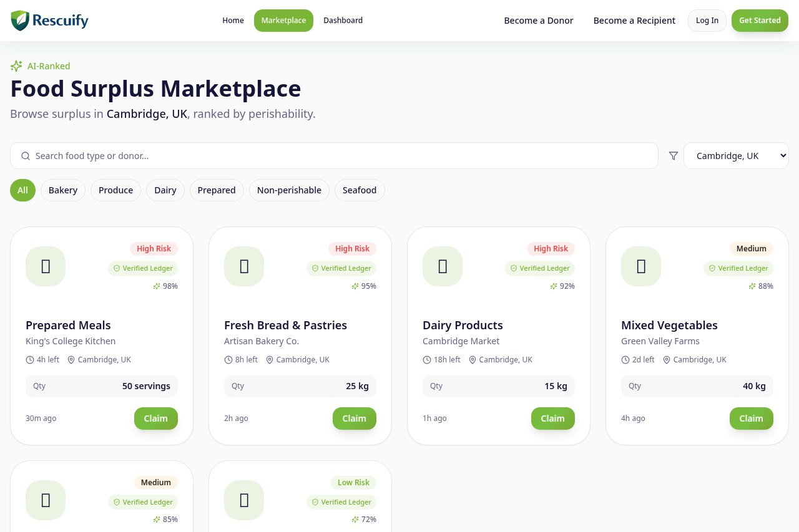The image size is (799, 532).
Task: Click the AI-Ranked sparkle icon
Action: click(16, 66)
